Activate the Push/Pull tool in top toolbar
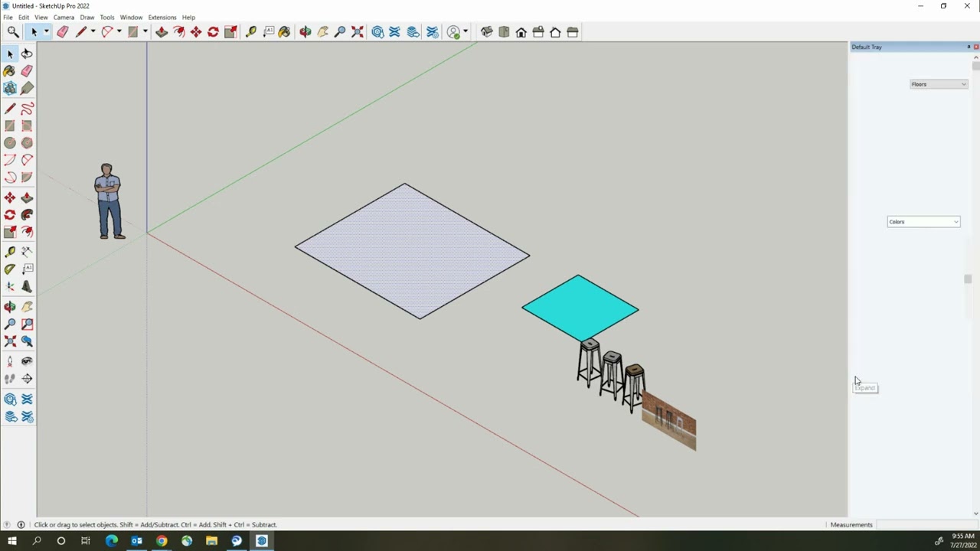 click(x=162, y=31)
